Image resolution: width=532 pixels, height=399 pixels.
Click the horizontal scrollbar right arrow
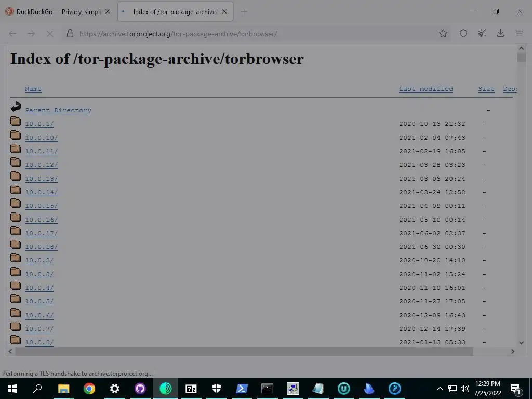[x=513, y=352]
